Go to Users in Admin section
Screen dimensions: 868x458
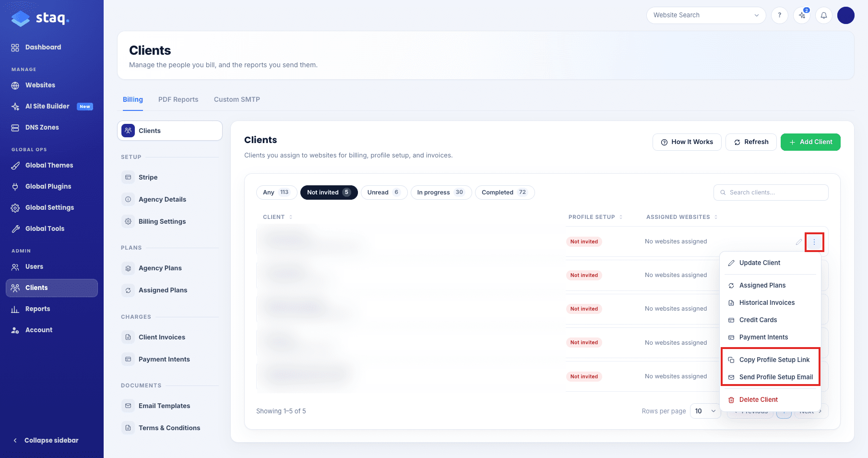52,266
